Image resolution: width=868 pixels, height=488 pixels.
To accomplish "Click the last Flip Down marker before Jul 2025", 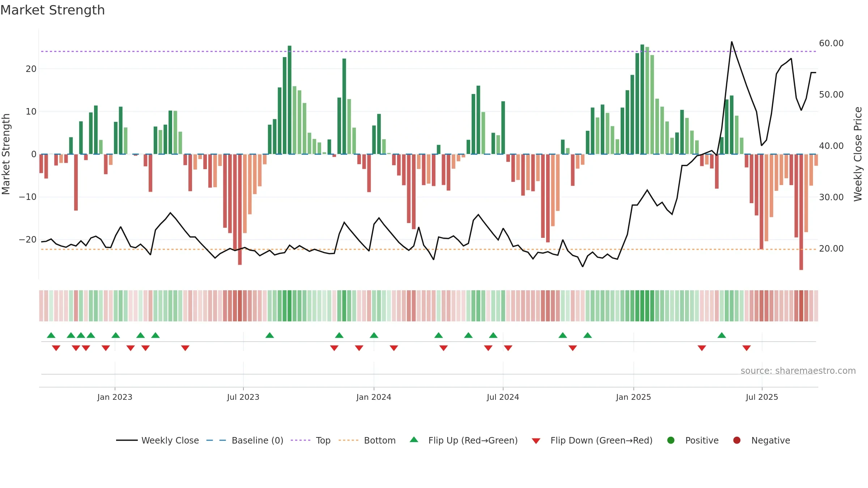I will (746, 348).
